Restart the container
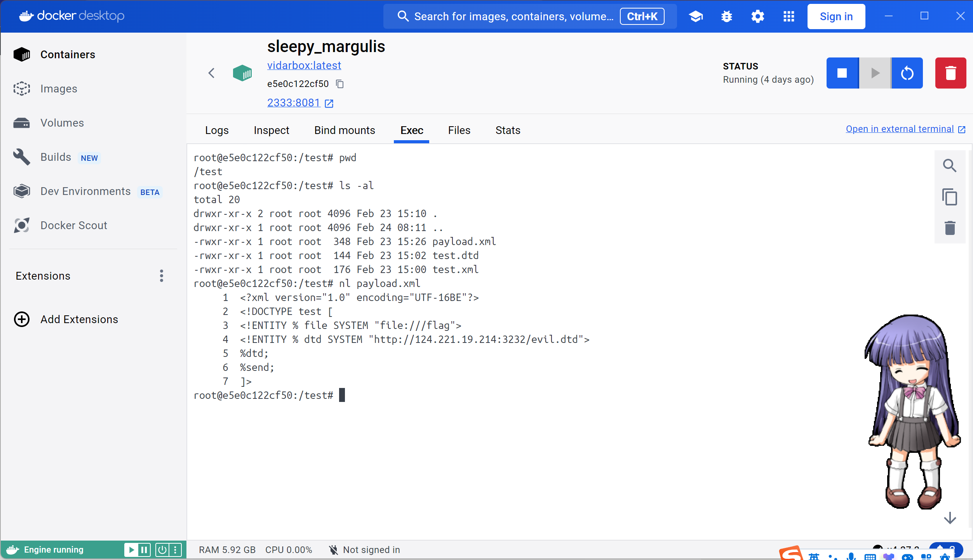Viewport: 973px width, 560px height. pos(907,73)
